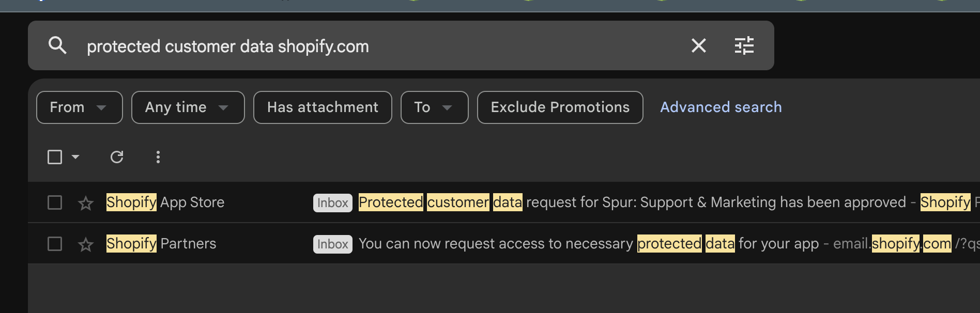Viewport: 980px width, 313px height.
Task: Open the More options three-dot menu
Action: [158, 157]
